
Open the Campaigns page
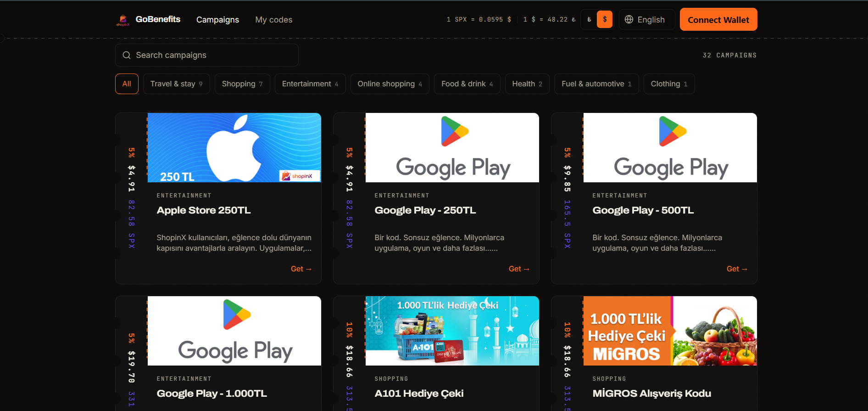[x=217, y=20]
